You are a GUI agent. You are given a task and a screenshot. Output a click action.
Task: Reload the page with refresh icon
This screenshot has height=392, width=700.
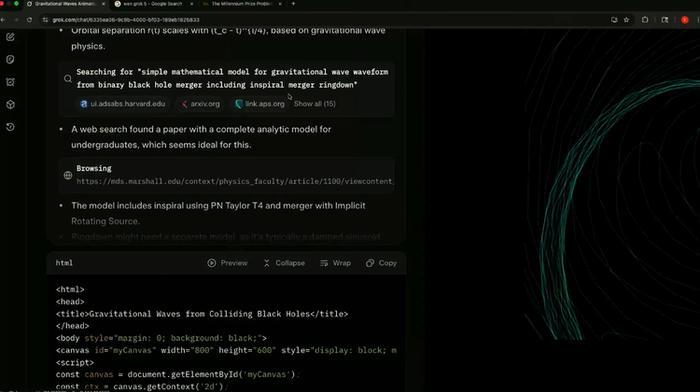pos(29,20)
